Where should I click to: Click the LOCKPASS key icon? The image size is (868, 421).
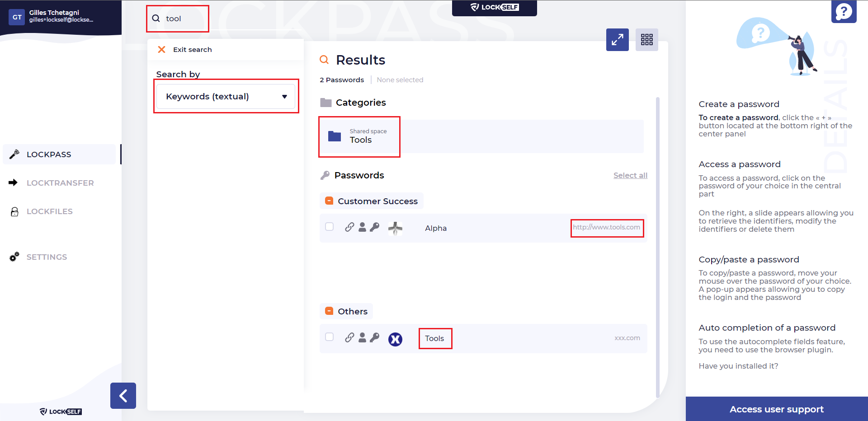coord(14,154)
